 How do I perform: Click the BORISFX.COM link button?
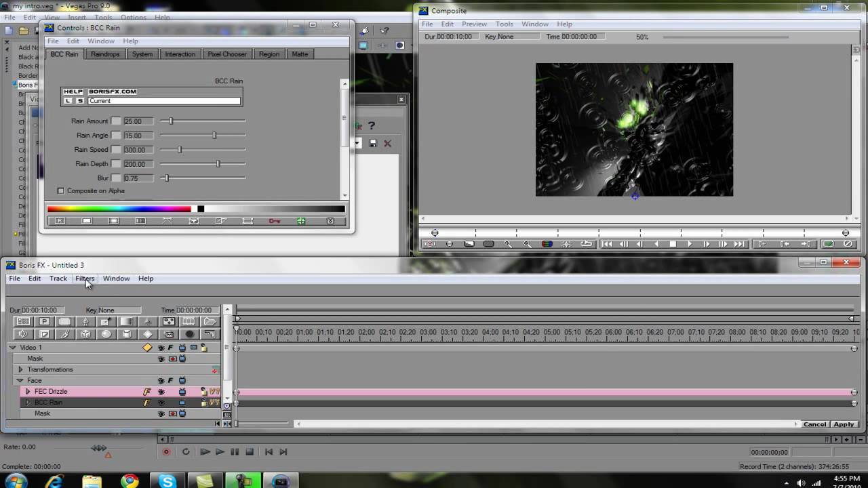113,91
